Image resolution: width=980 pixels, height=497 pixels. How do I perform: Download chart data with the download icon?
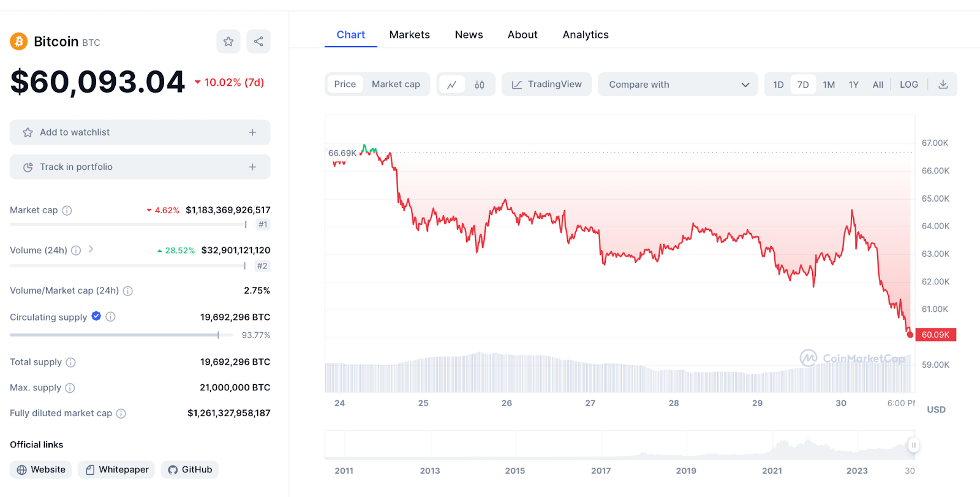[x=943, y=85]
